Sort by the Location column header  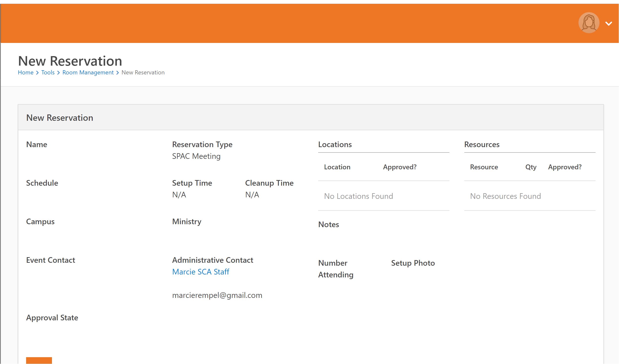[337, 167]
